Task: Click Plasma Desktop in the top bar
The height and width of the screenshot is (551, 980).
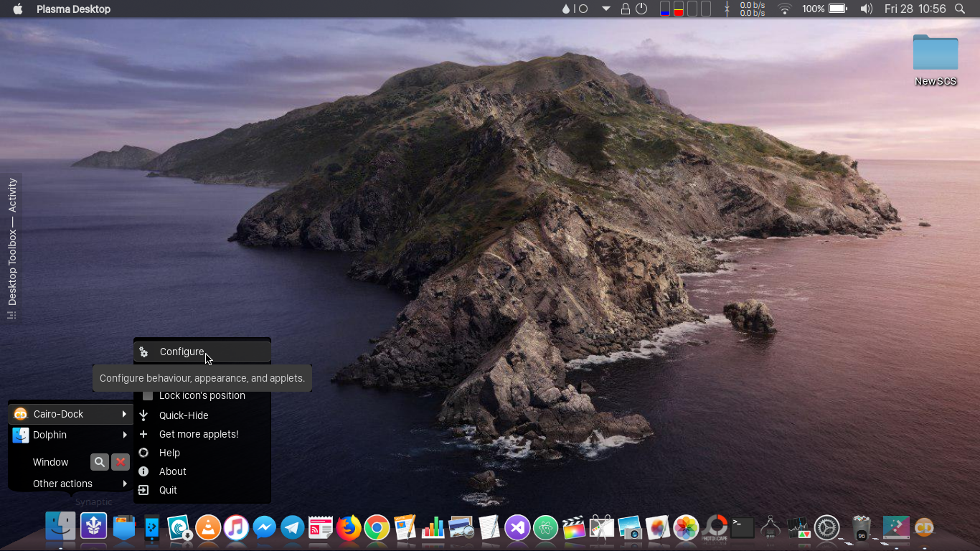Action: (73, 9)
